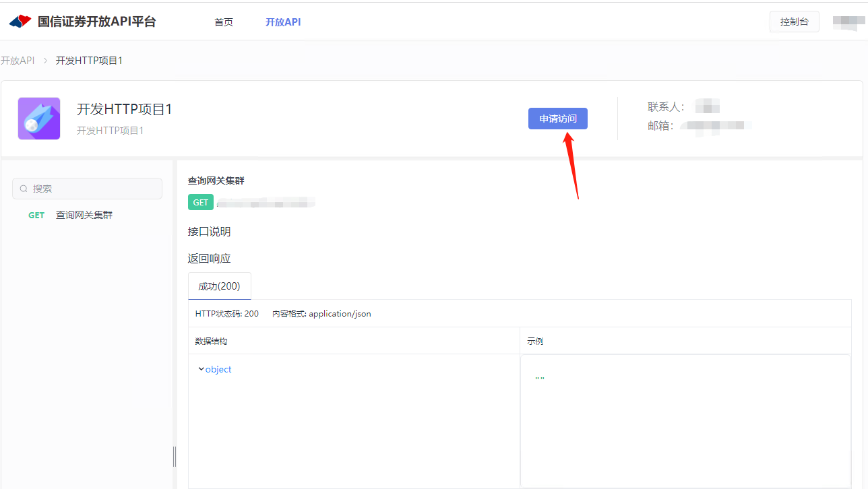Switch to the 成功(200) response tab

[x=219, y=286]
